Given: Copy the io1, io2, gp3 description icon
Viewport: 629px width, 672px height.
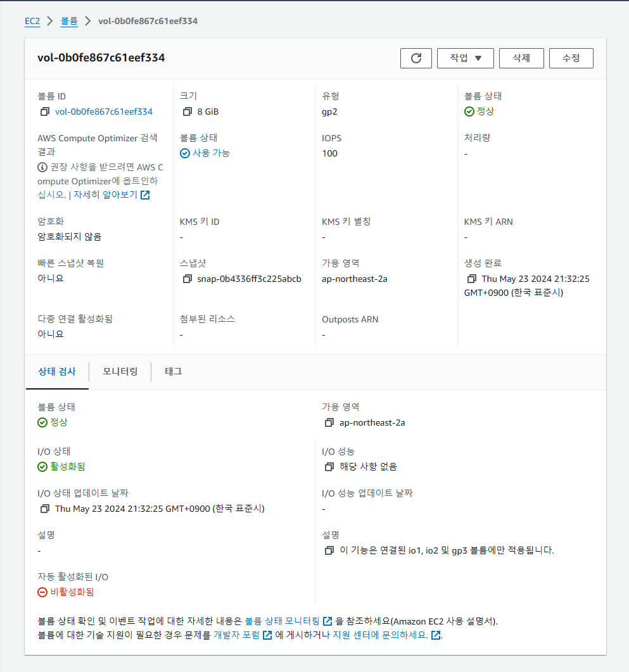Looking at the screenshot, I should [x=329, y=550].
